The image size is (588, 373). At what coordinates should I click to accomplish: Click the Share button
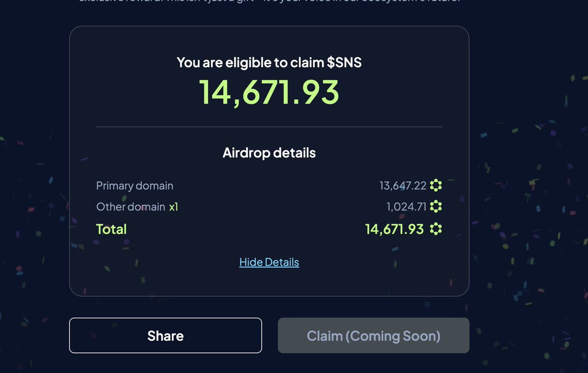point(166,336)
